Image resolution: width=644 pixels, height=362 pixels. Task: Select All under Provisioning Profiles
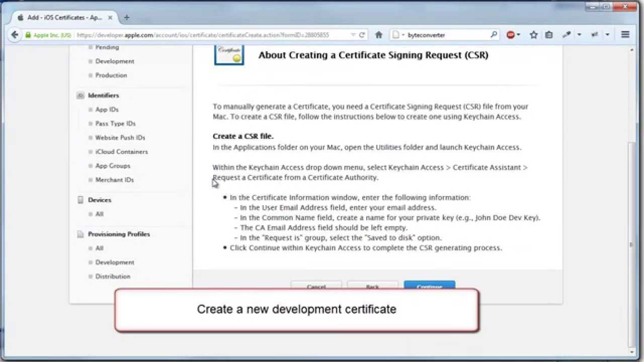tap(100, 248)
